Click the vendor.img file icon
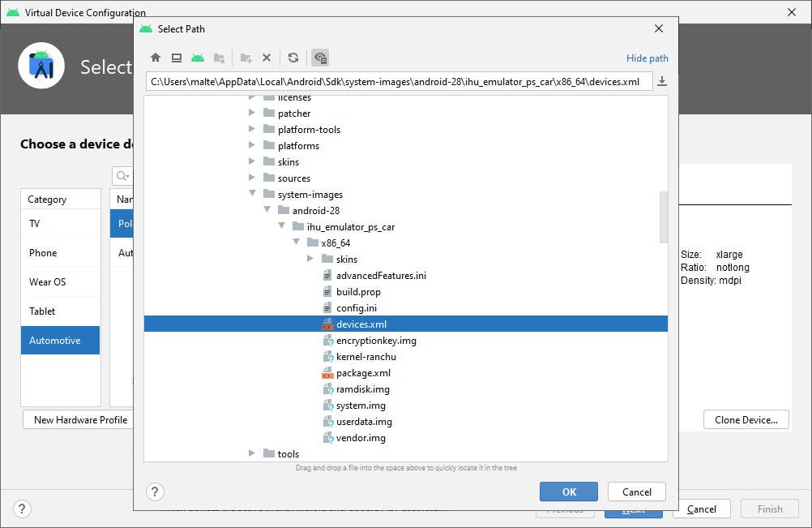 coord(327,438)
